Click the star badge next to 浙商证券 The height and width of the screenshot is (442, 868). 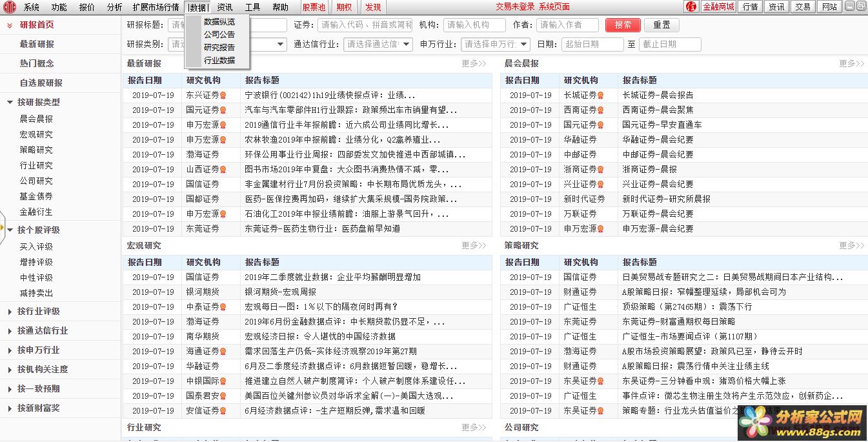[x=601, y=169]
